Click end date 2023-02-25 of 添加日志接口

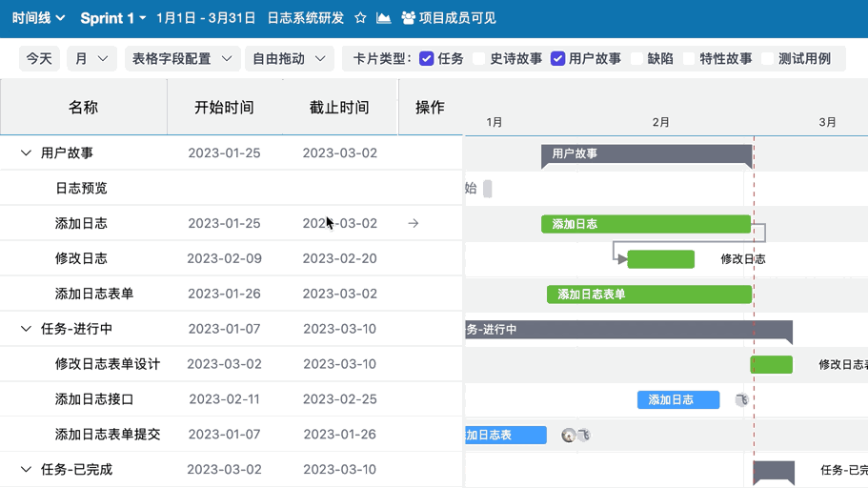pos(339,399)
